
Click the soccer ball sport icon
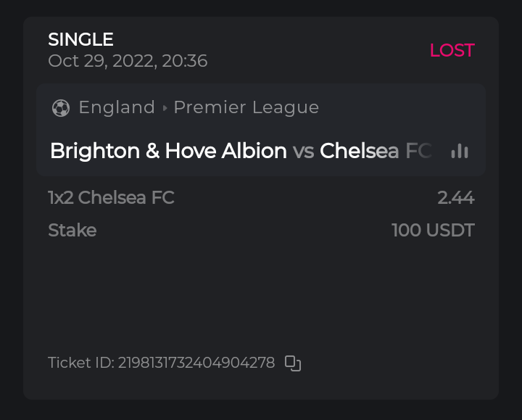coord(61,108)
